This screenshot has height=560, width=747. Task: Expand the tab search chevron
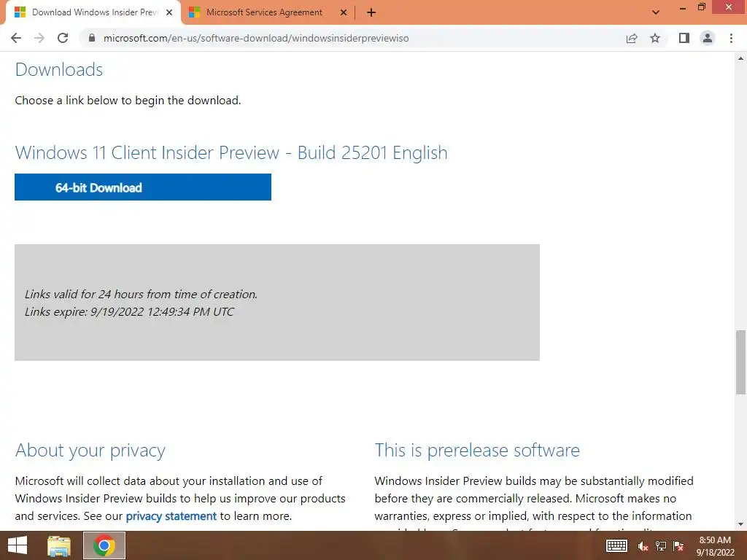click(656, 12)
